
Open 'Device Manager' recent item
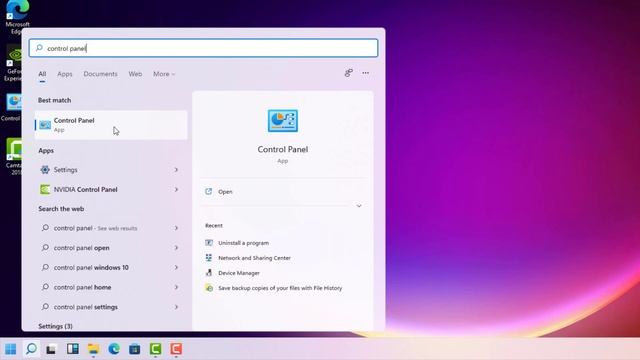click(x=239, y=273)
